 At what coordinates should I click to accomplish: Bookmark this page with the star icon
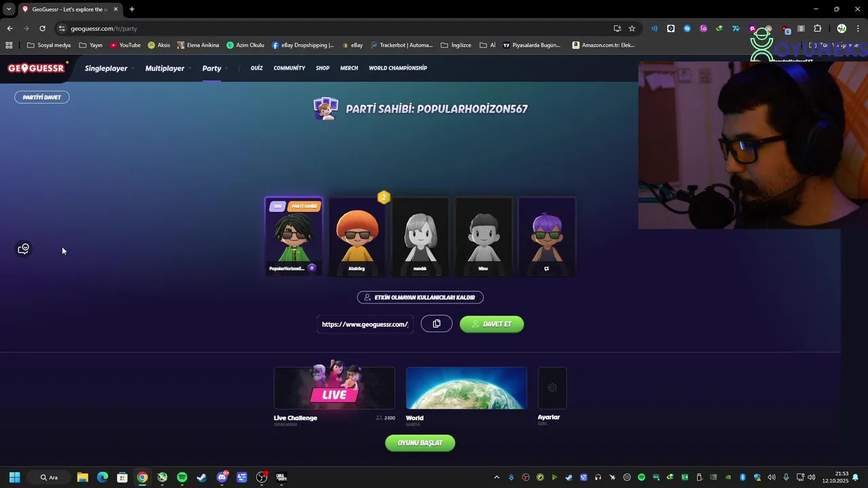tap(632, 28)
